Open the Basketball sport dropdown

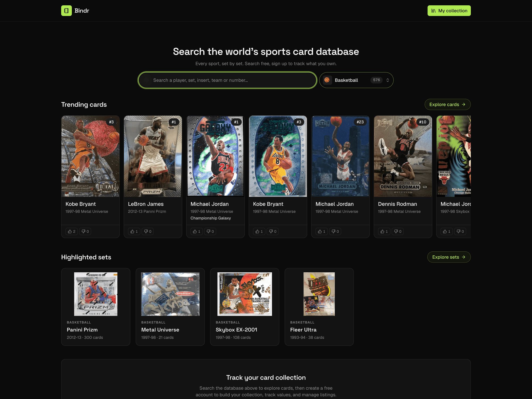(x=356, y=80)
